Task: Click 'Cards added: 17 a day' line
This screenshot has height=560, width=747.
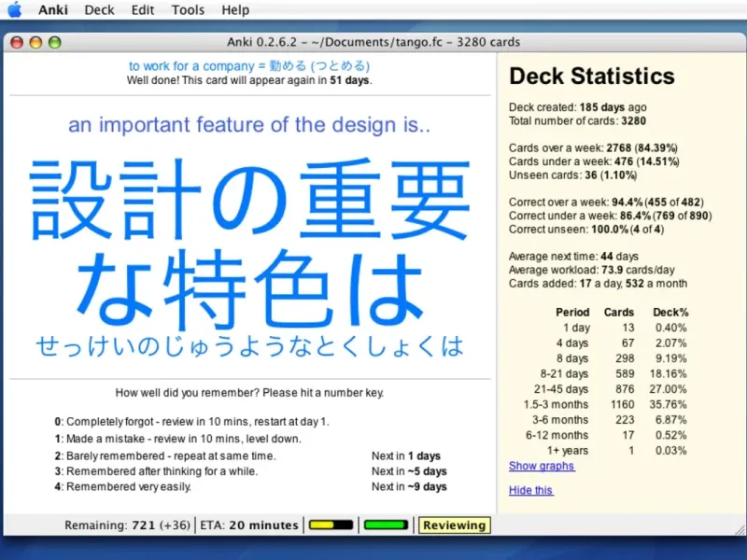Action: 598,284
